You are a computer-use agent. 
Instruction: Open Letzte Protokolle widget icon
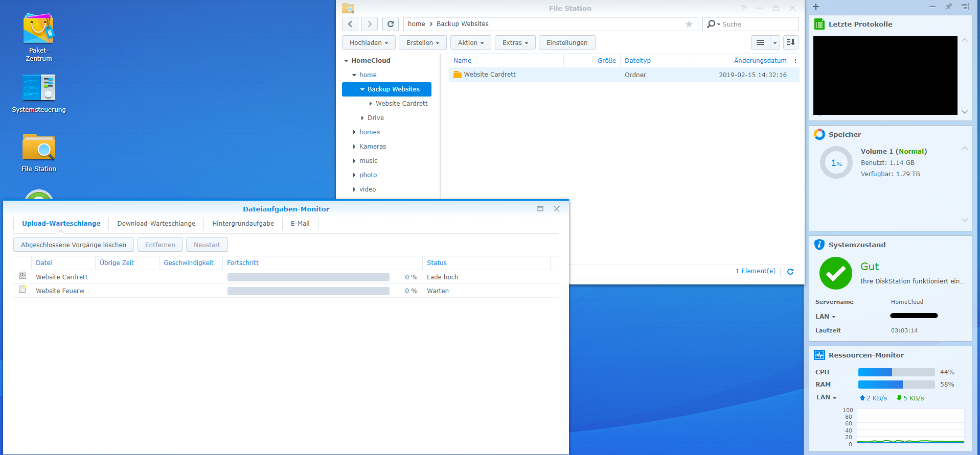819,24
